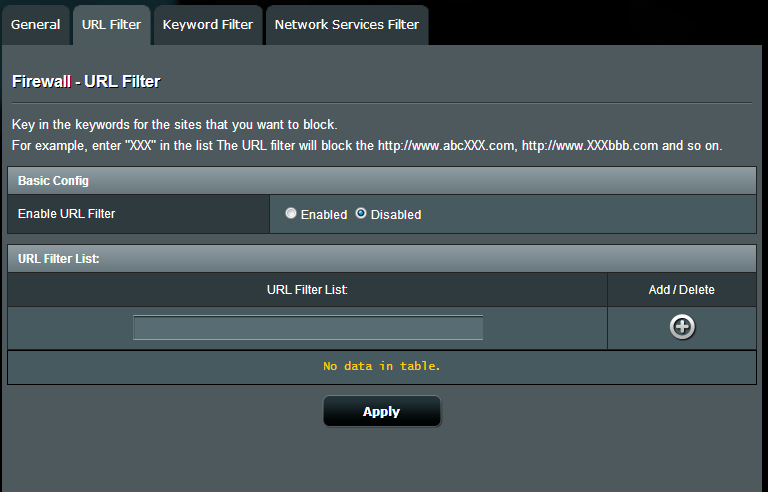Switch to the General tab

[36, 24]
